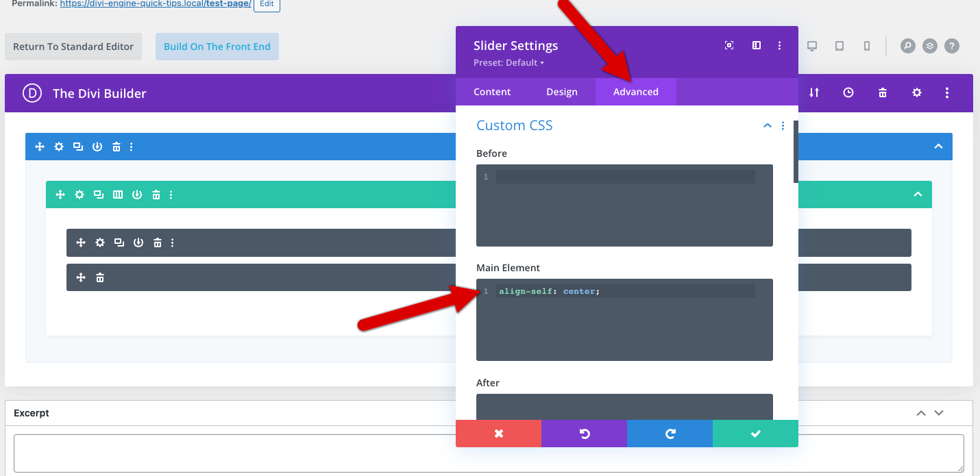Open the layers view icon
980x476 pixels.
(929, 46)
